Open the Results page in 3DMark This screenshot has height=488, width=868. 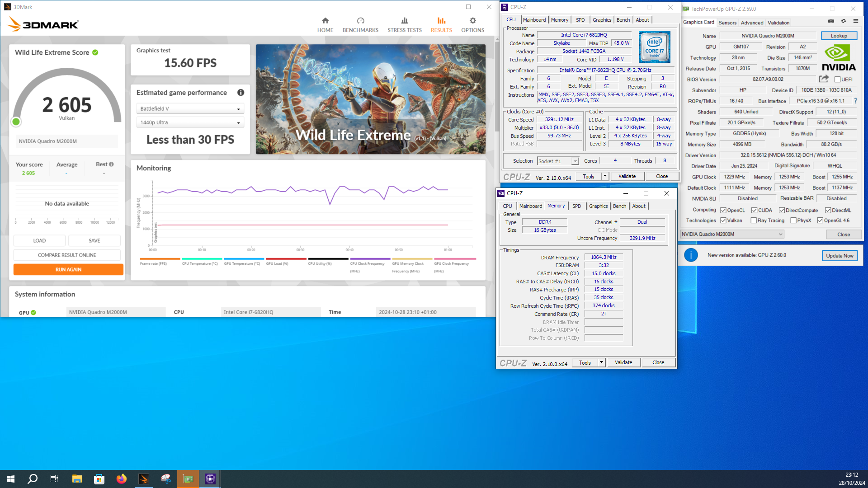tap(441, 25)
